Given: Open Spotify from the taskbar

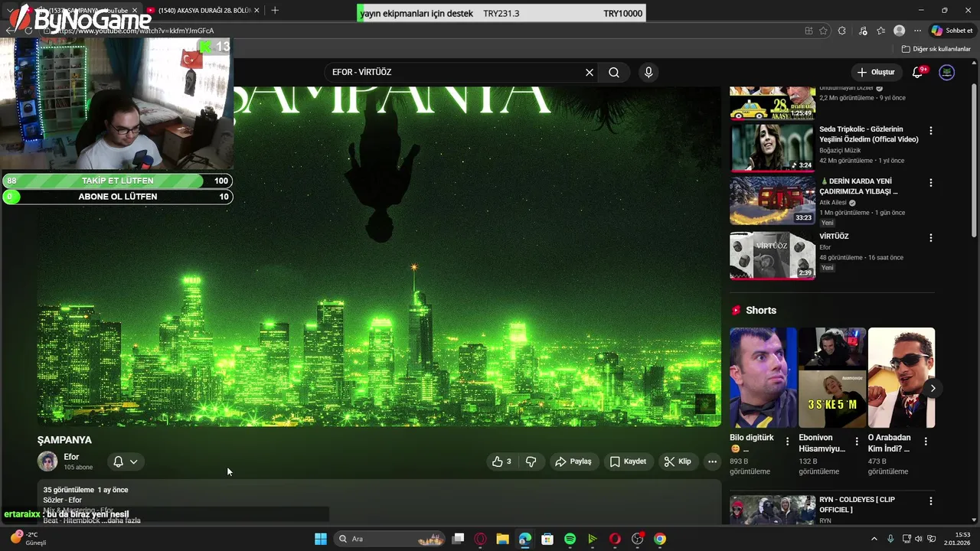Looking at the screenshot, I should tap(570, 539).
